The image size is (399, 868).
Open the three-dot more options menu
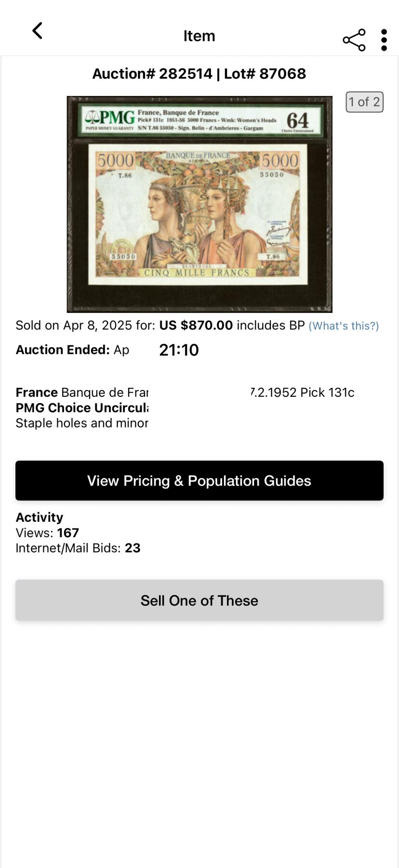click(384, 40)
